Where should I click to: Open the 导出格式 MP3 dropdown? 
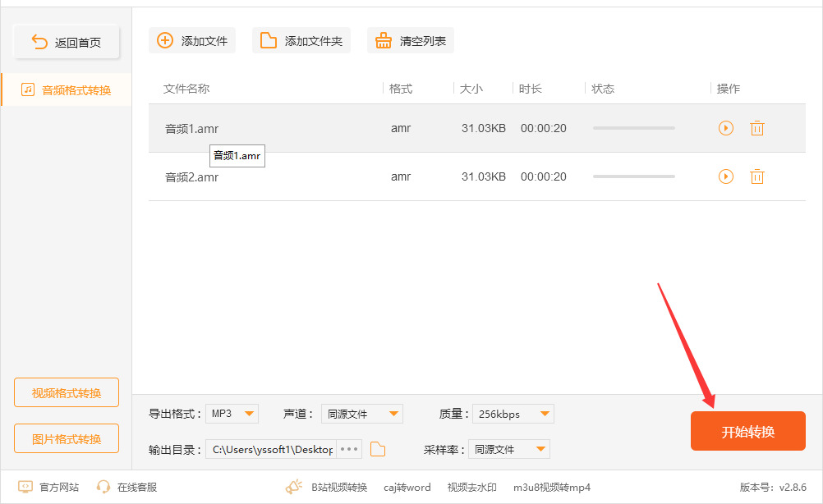(232, 414)
